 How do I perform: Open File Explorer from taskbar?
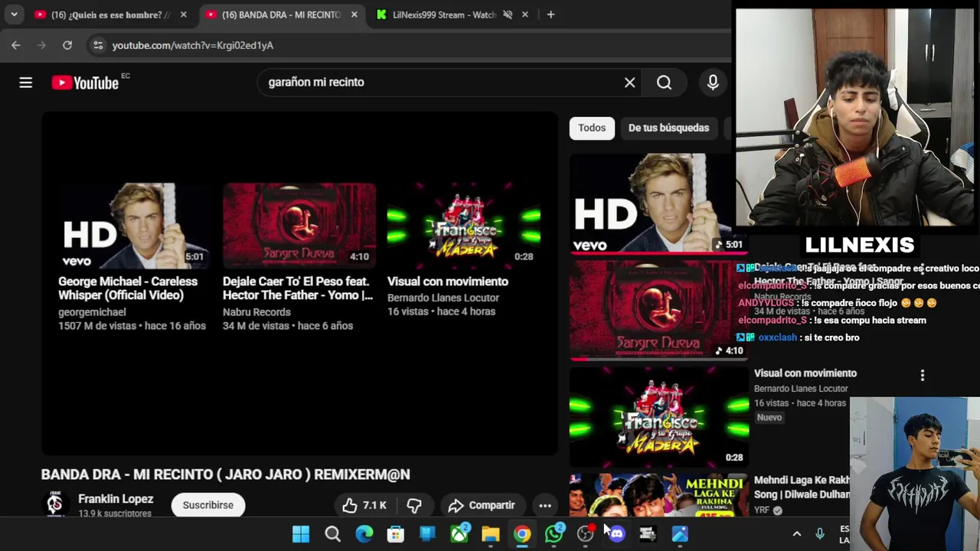click(491, 534)
